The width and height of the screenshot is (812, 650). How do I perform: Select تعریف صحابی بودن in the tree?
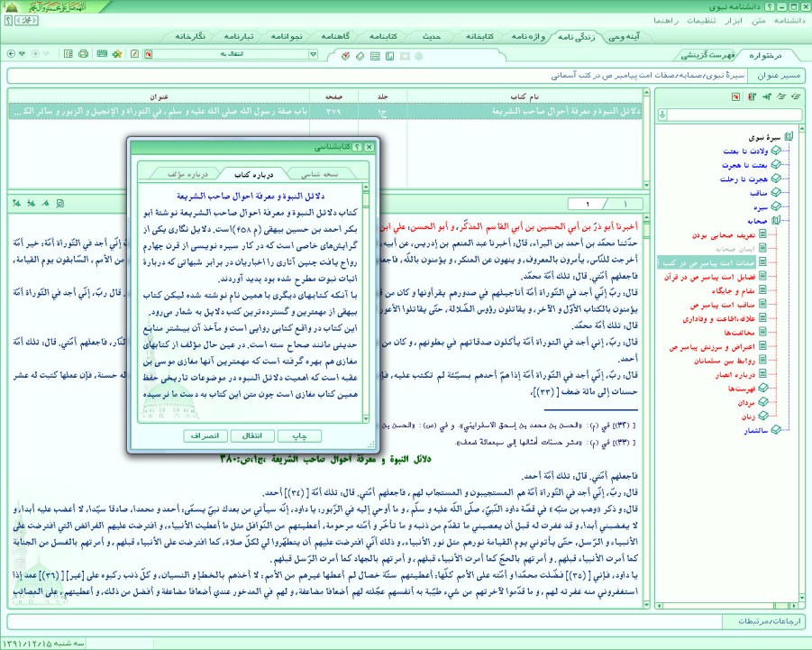[724, 235]
